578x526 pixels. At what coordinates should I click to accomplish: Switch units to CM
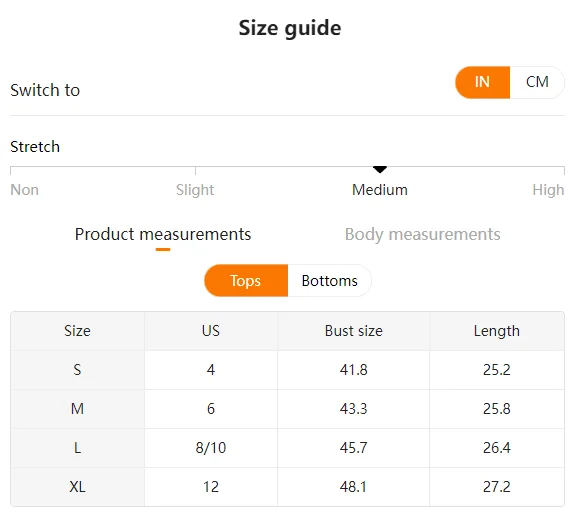tap(537, 82)
